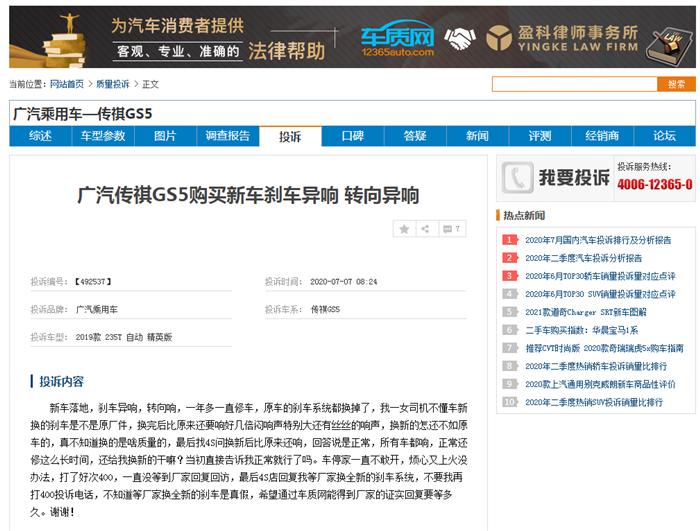The height and width of the screenshot is (531, 700).
Task: Click the 盈科律师事务所 logo in banner
Action: [x=562, y=38]
